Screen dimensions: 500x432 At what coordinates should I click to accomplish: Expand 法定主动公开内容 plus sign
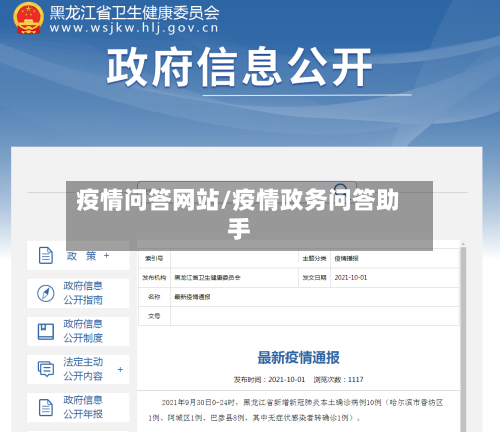tap(120, 369)
